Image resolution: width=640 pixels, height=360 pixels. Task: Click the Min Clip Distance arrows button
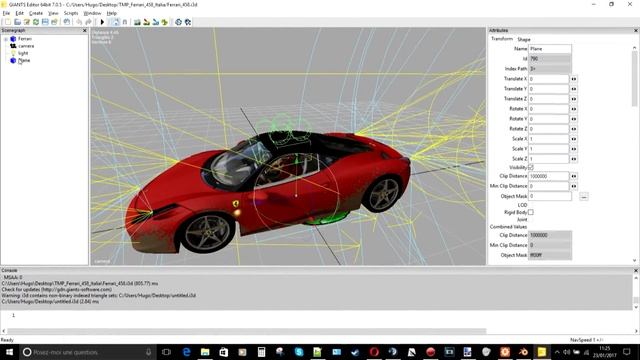tap(574, 186)
